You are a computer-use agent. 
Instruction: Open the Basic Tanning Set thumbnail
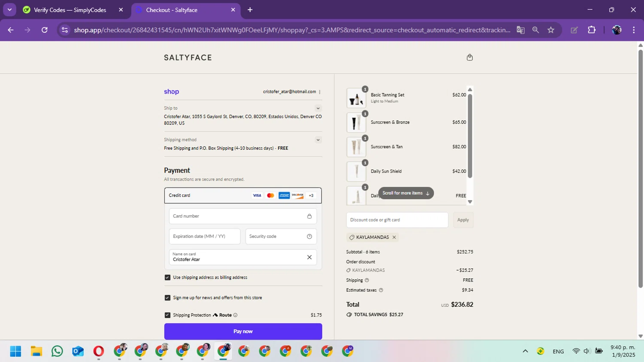click(356, 98)
